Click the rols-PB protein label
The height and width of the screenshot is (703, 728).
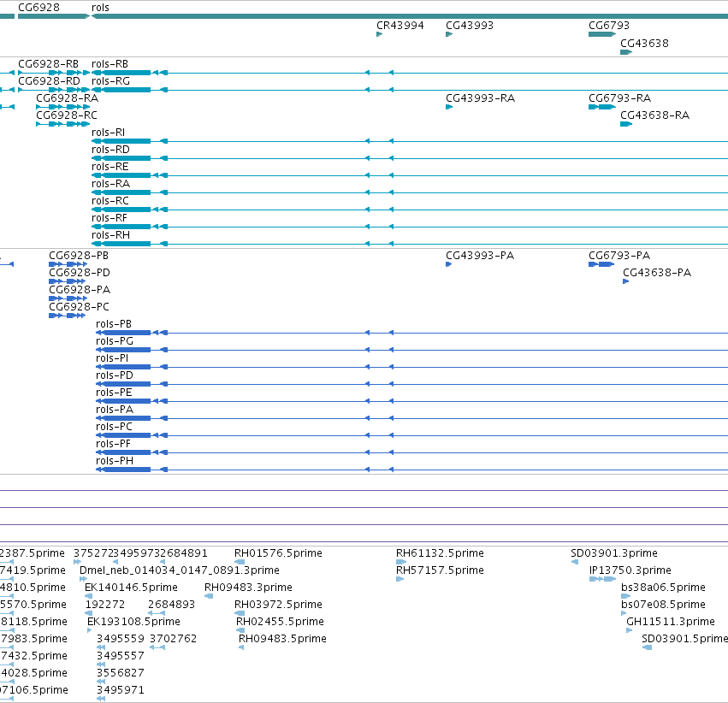click(x=114, y=324)
